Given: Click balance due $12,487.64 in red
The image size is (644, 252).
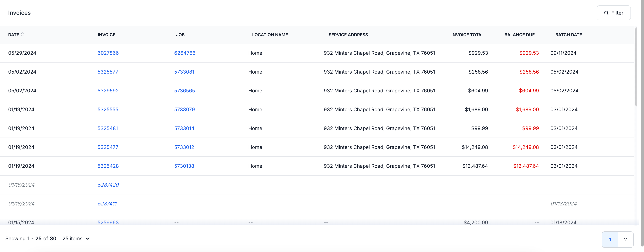Looking at the screenshot, I should pyautogui.click(x=526, y=166).
